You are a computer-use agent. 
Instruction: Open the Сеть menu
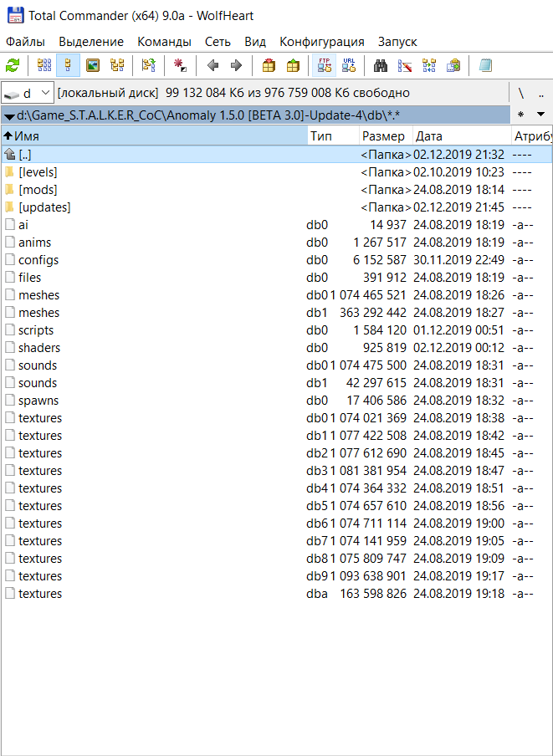(218, 42)
